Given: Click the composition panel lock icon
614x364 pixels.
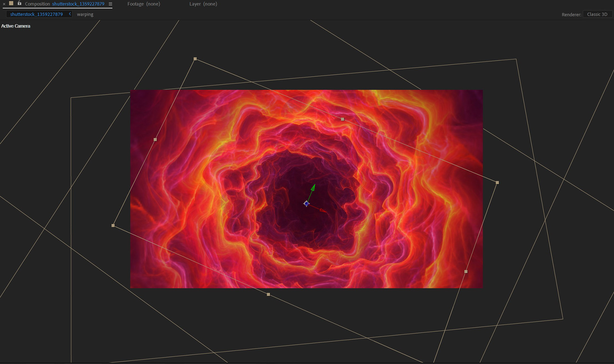Looking at the screenshot, I should (20, 3).
